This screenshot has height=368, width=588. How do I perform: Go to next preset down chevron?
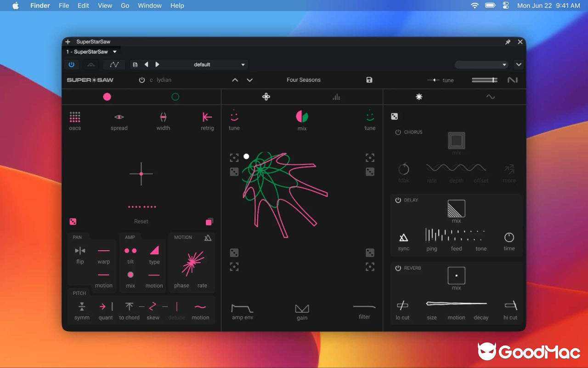click(250, 80)
